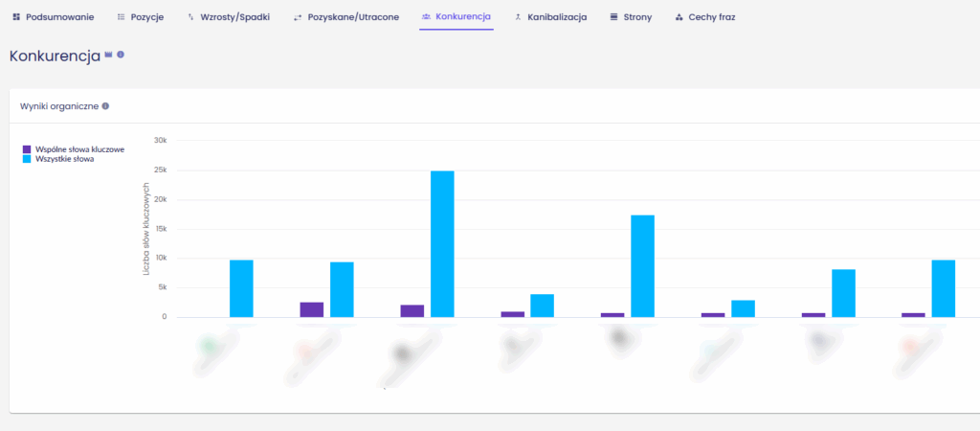Click the Wzrosty/Spadki arrows icon

191,17
